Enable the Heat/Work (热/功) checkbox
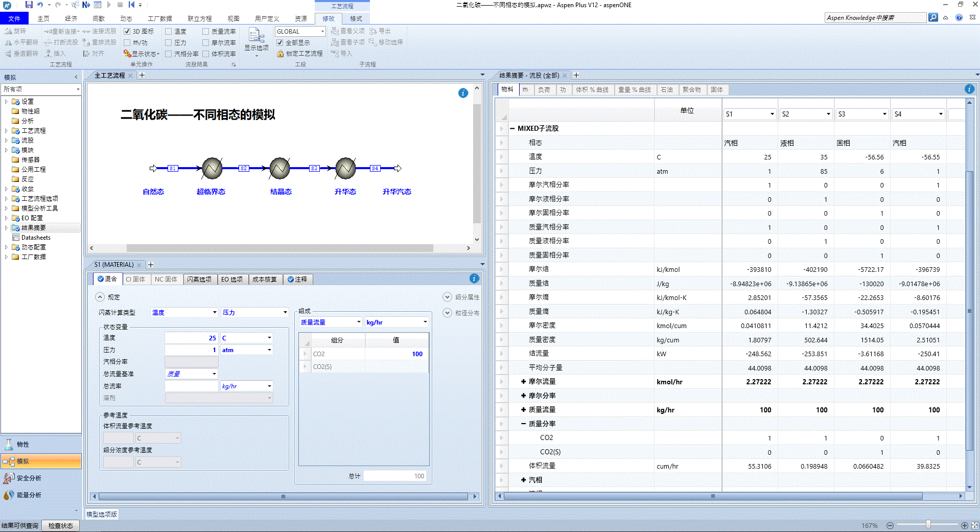The width and height of the screenshot is (980, 532). coord(127,43)
